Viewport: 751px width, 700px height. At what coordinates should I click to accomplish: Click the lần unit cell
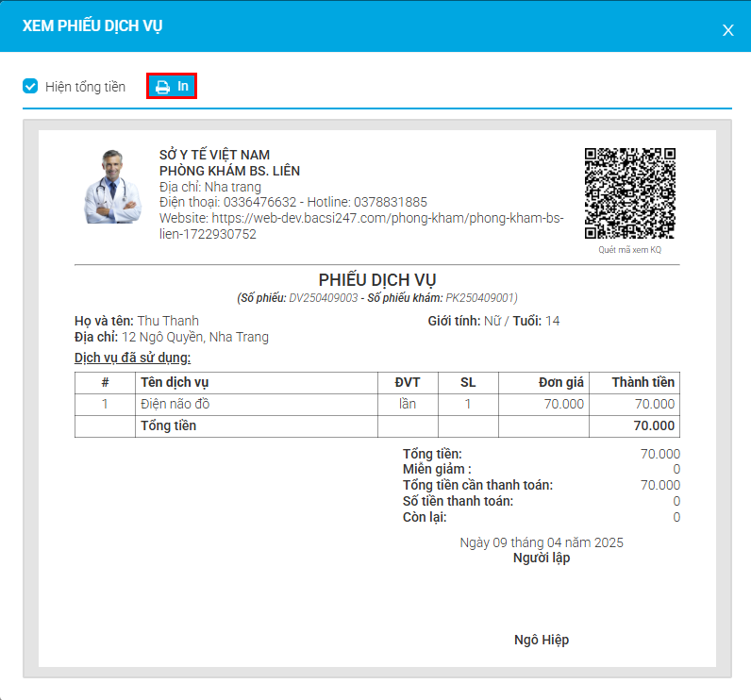[x=408, y=404]
